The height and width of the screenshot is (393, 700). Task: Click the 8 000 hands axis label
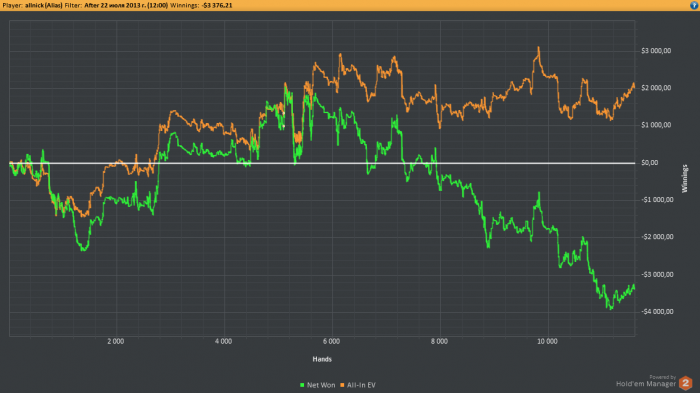439,341
